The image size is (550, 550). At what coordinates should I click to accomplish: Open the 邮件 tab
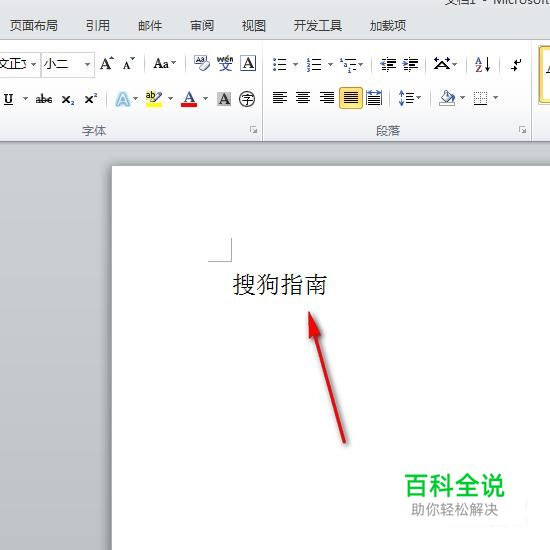point(150,25)
